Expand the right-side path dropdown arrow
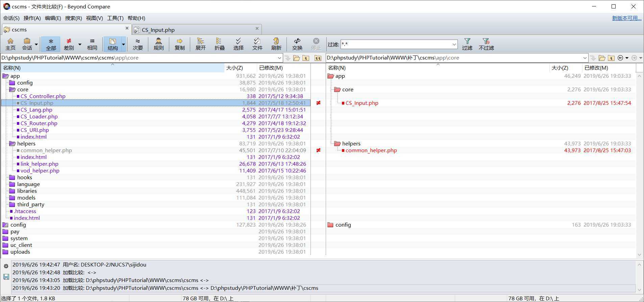The image size is (644, 302). pos(585,58)
